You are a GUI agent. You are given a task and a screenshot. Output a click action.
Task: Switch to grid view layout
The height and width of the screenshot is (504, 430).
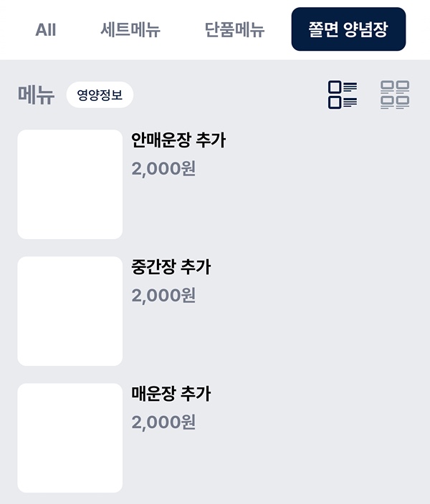[x=395, y=94]
